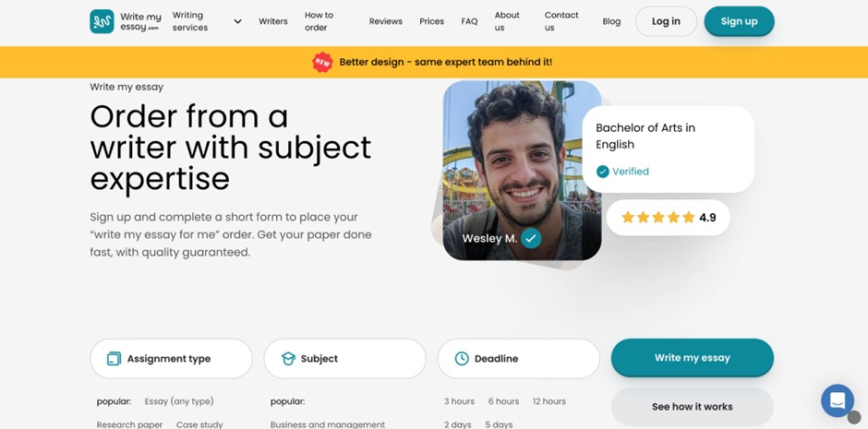
Task: Open the Subject selector
Action: pos(344,359)
